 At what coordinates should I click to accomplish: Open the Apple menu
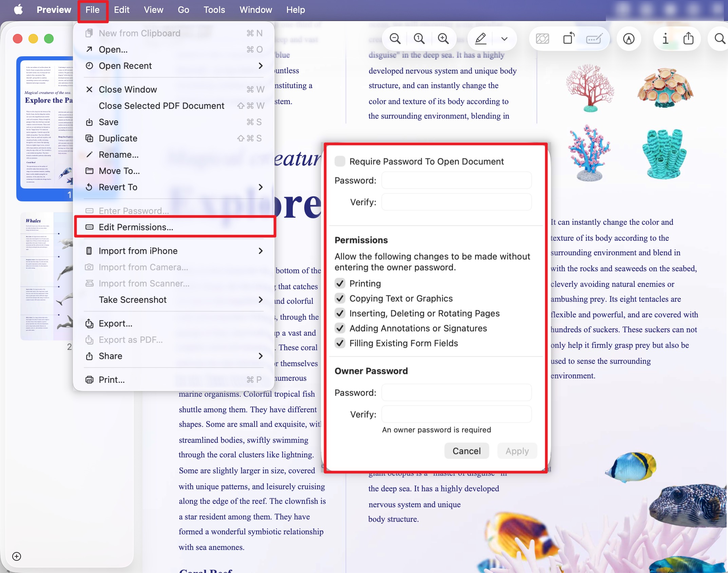pyautogui.click(x=18, y=9)
